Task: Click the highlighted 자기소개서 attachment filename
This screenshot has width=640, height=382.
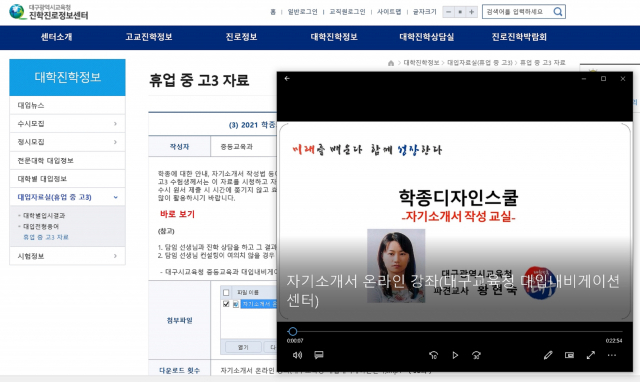Action: [x=259, y=304]
